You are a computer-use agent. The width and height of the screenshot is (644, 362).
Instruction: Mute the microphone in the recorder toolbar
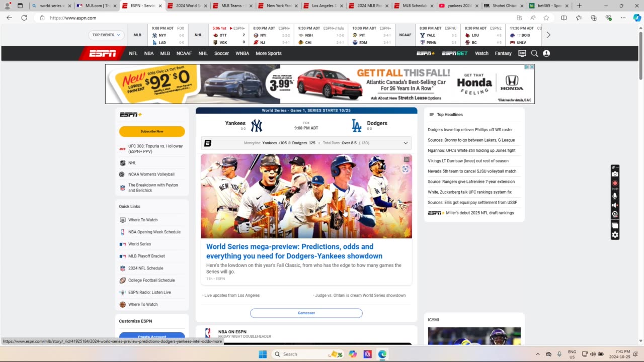[615, 196]
